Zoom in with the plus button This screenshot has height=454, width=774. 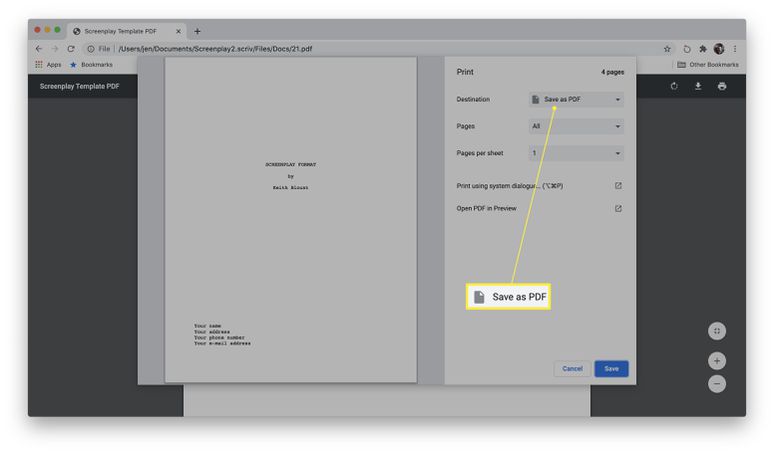click(x=717, y=361)
